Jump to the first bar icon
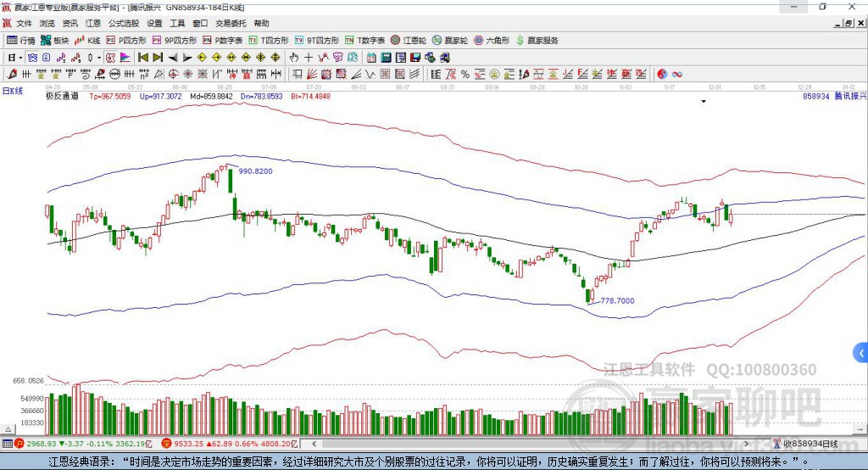The image size is (868, 470). tap(142, 58)
